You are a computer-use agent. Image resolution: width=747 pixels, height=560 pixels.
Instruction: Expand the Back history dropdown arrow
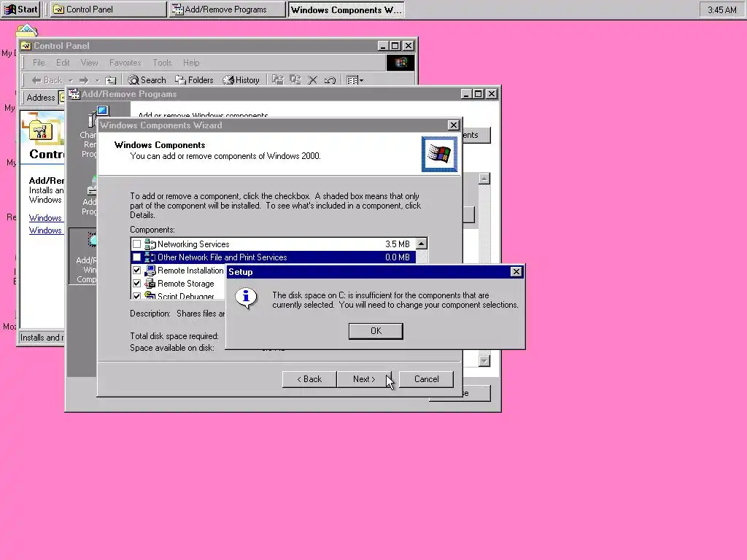click(71, 80)
